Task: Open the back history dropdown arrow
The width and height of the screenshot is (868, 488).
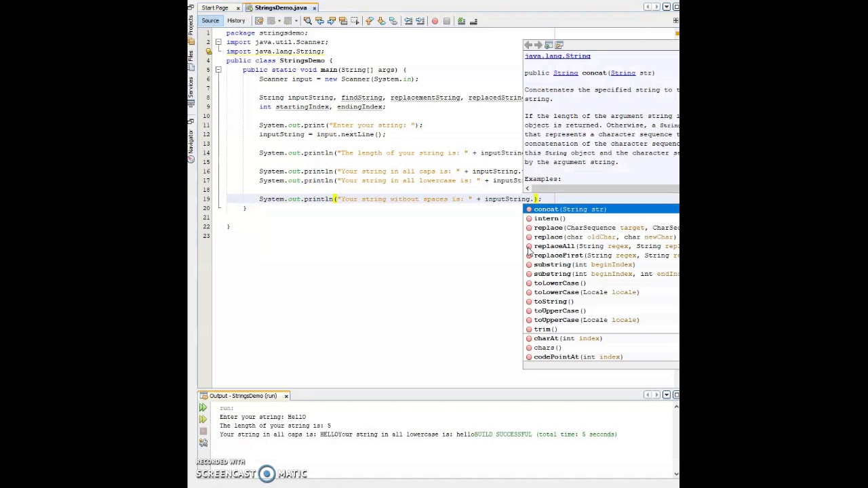Action: tap(279, 21)
